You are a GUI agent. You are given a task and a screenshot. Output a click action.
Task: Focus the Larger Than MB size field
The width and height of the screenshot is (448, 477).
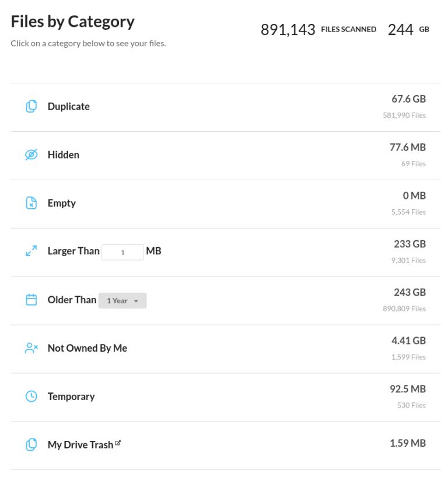click(123, 252)
